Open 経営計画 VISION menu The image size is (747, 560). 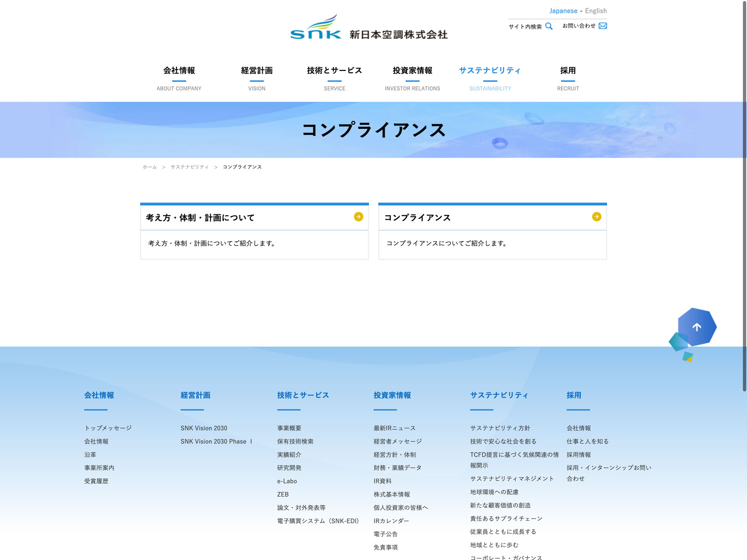[257, 78]
